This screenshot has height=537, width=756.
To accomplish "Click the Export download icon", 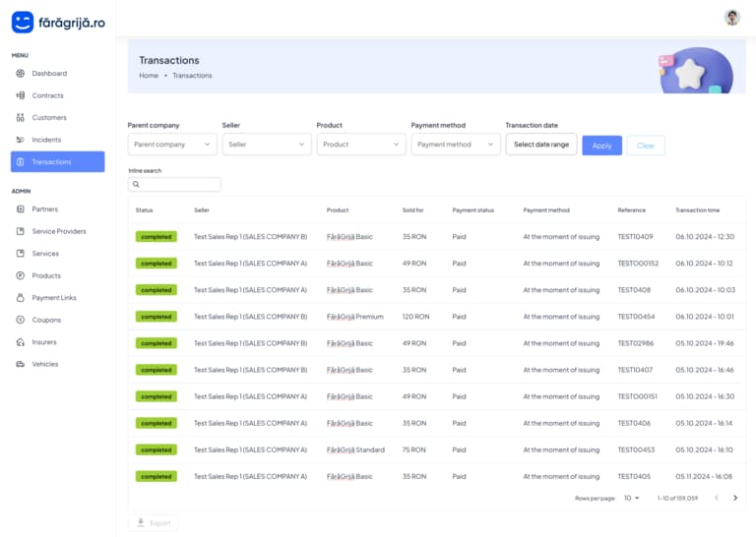I will pos(141,522).
